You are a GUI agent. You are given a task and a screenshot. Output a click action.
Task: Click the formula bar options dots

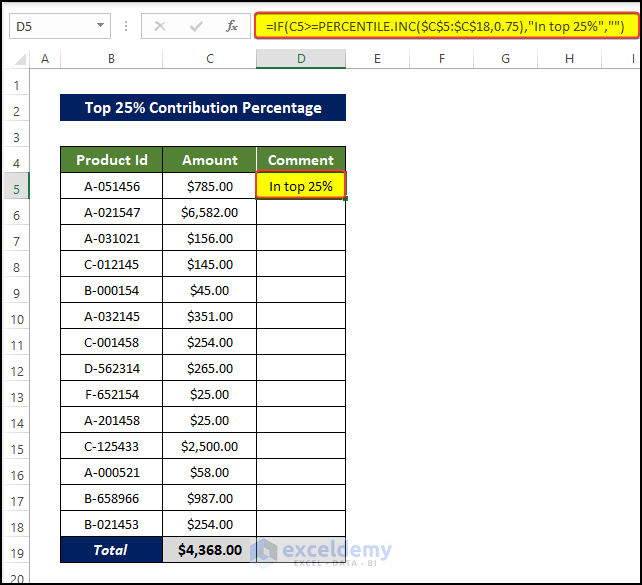(126, 26)
